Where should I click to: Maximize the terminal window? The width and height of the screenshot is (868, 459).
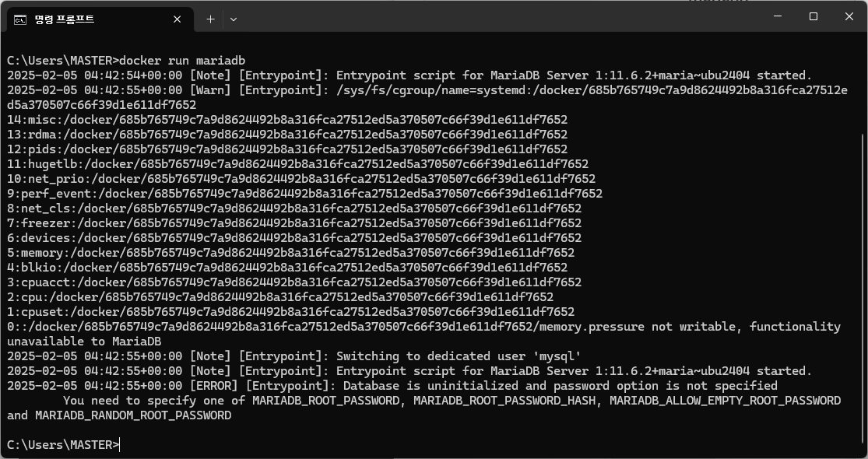pos(814,16)
